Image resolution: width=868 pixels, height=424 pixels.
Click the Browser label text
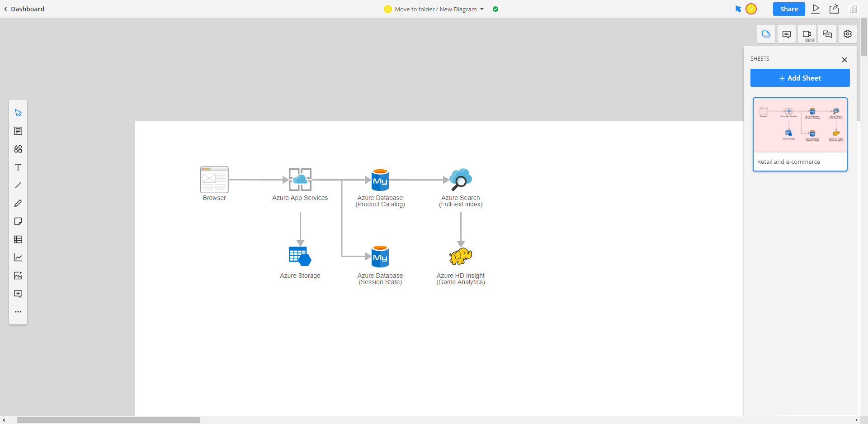point(214,198)
